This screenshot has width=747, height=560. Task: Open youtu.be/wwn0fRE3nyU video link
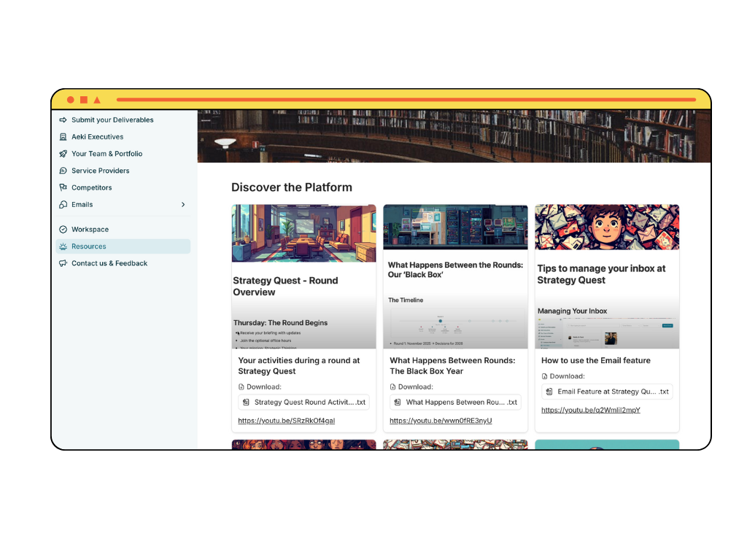[x=441, y=421]
